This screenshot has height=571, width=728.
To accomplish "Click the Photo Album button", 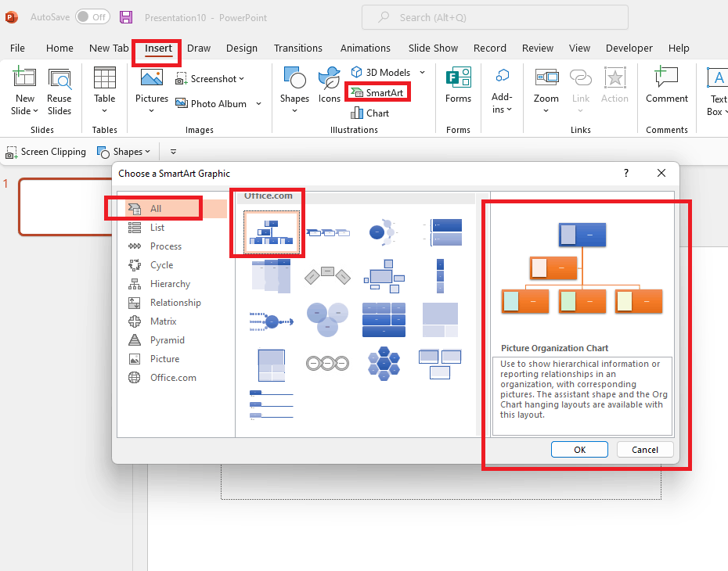I will [x=211, y=103].
